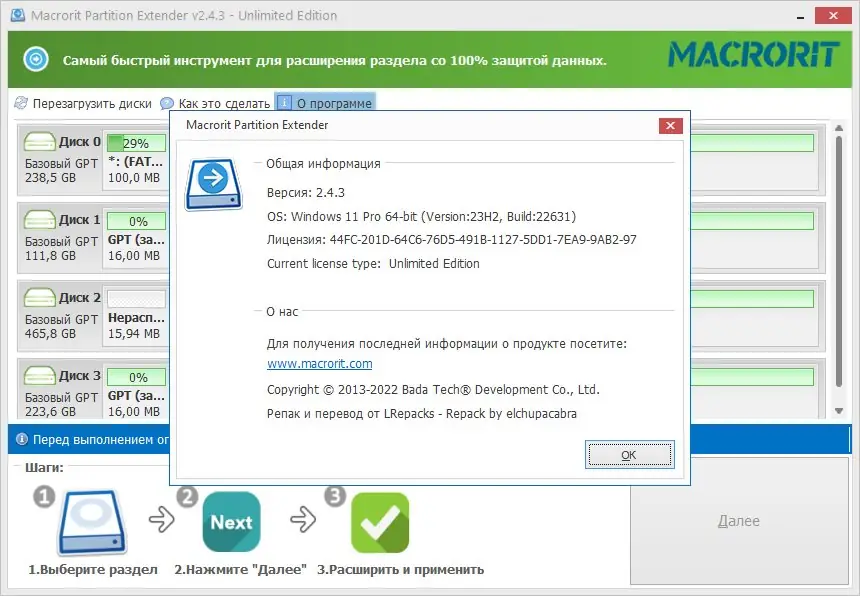Minimize the main Macrorit window
The height and width of the screenshot is (596, 860).
pyautogui.click(x=801, y=16)
